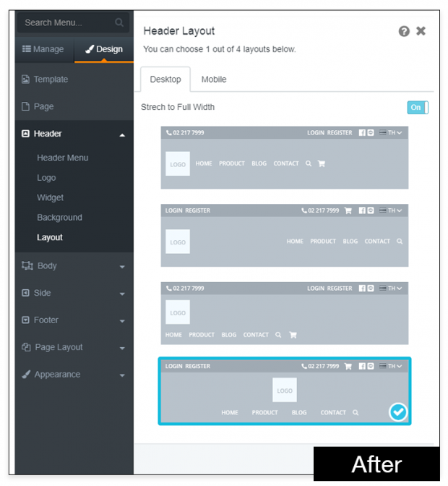Viewport: 448px width, 486px height.
Task: Click the Search Menu input field
Action: pyautogui.click(x=65, y=22)
